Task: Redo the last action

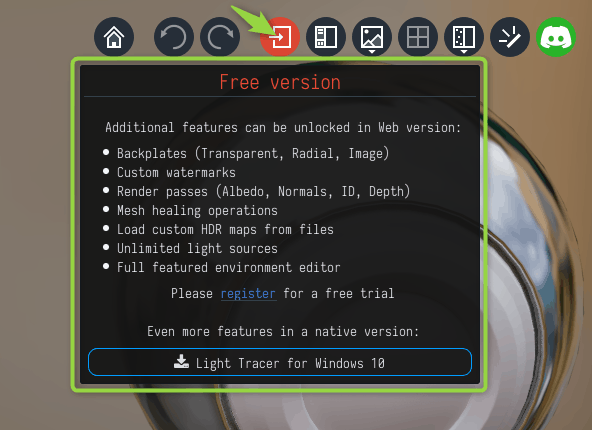Action: click(x=220, y=37)
